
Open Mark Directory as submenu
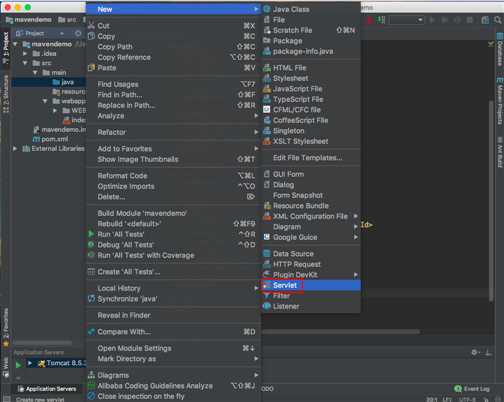coord(173,359)
